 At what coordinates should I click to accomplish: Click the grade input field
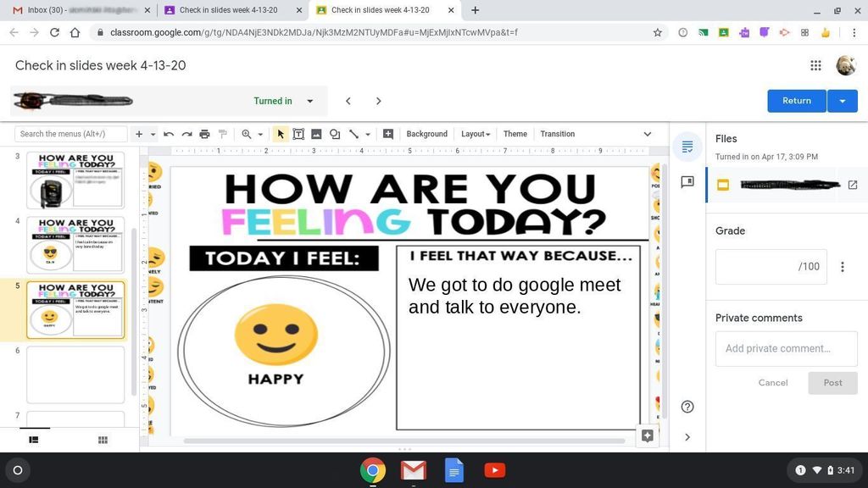click(x=771, y=267)
